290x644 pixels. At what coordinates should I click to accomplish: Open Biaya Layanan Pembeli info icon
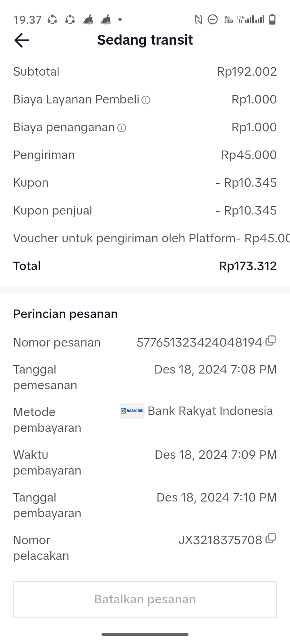point(146,100)
